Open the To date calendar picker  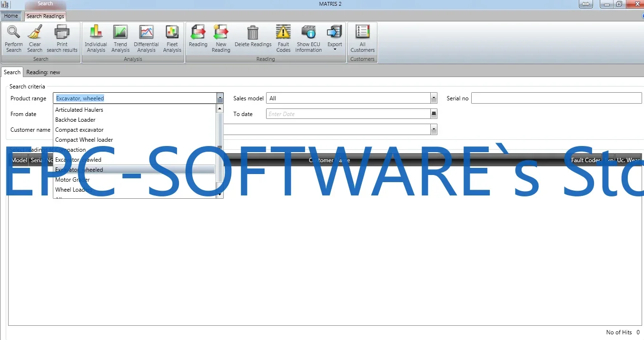(434, 114)
